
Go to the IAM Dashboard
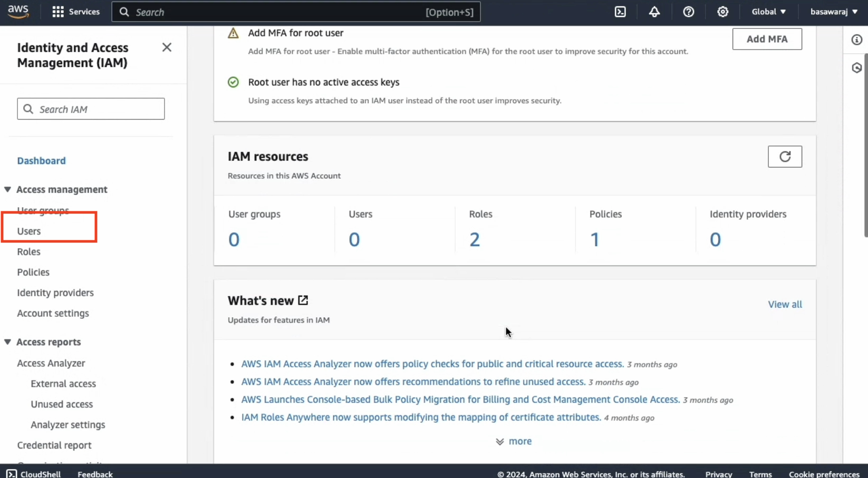pos(41,161)
